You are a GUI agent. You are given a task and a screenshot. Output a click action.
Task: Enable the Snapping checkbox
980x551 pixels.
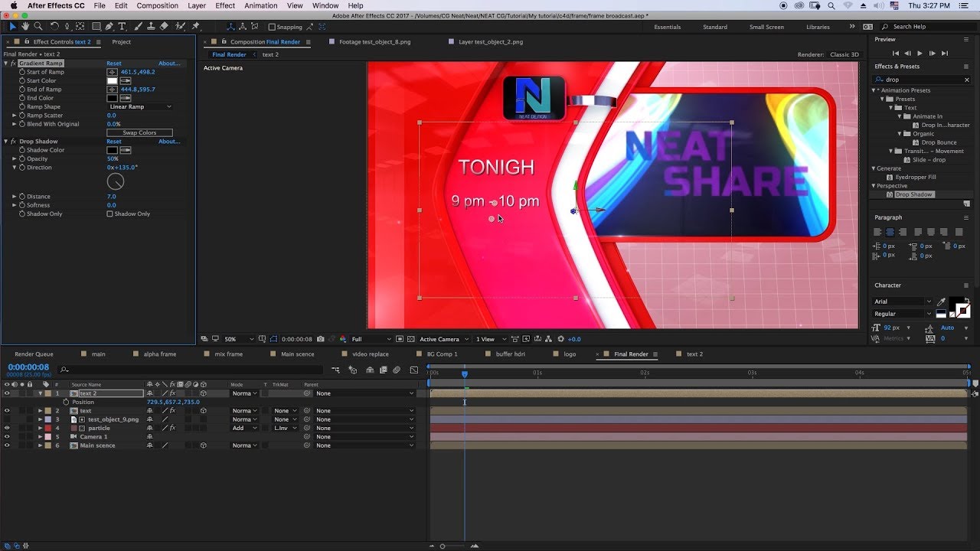tap(272, 27)
